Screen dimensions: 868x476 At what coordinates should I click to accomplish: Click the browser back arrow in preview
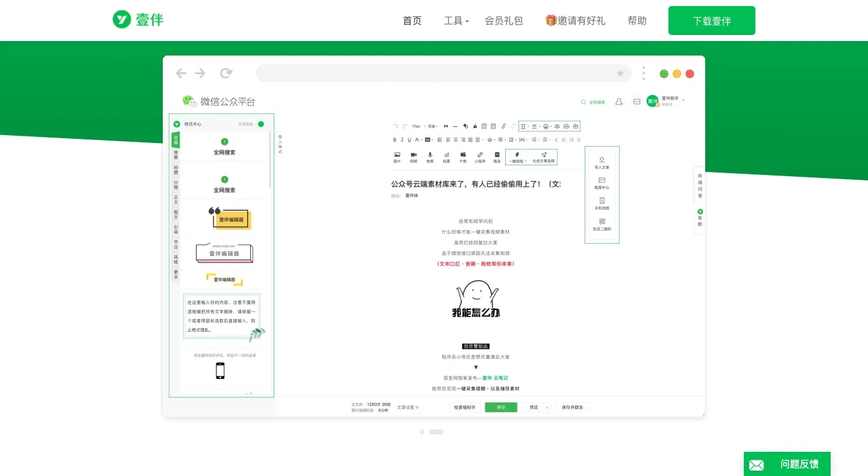(x=181, y=73)
